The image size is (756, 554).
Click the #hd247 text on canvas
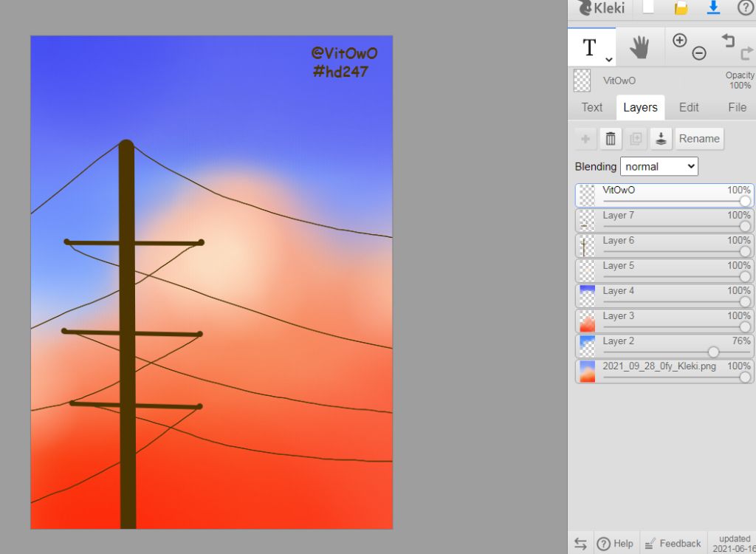point(340,72)
